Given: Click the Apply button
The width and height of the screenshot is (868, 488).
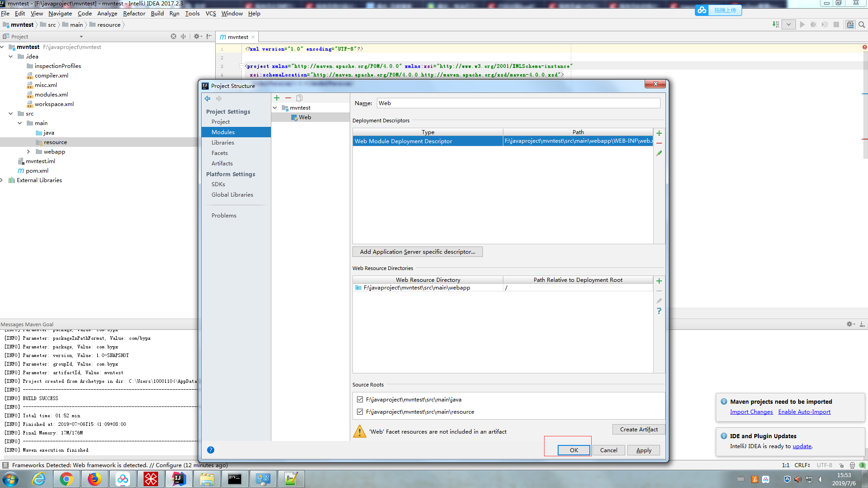Looking at the screenshot, I should 643,450.
